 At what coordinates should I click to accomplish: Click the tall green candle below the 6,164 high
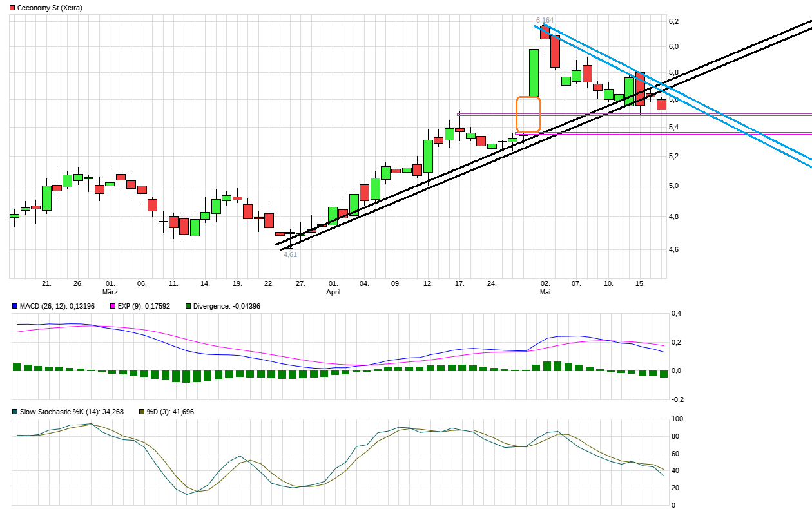click(534, 73)
